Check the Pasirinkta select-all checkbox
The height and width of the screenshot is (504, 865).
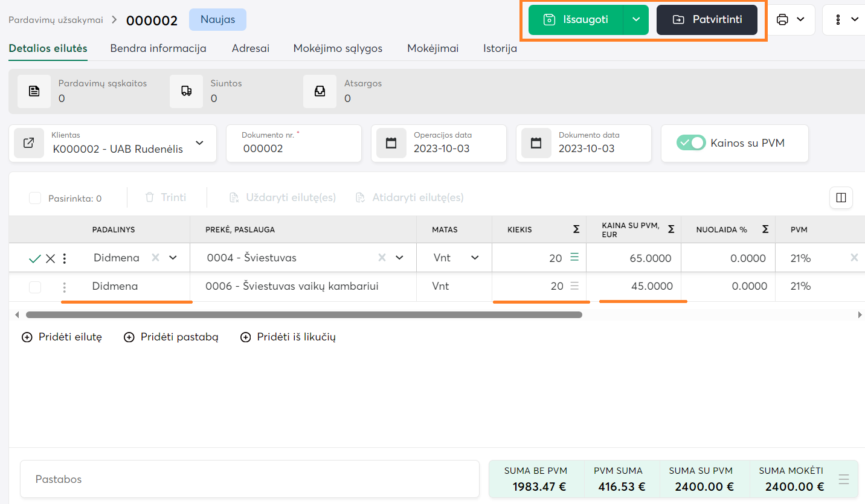35,198
